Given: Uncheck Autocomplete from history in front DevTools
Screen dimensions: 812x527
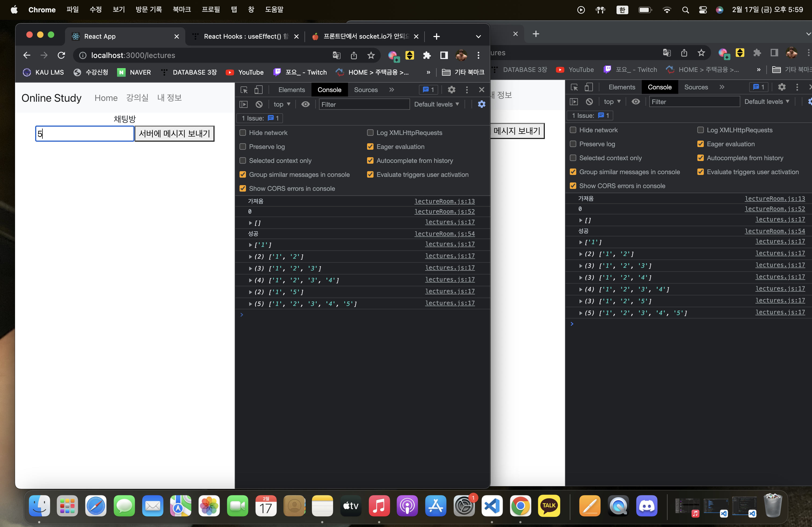Looking at the screenshot, I should tap(370, 160).
